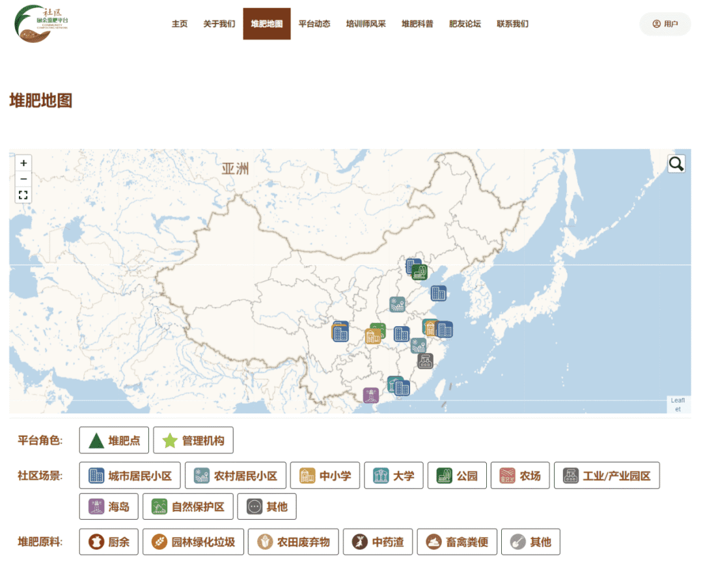
Task: Click the map zoom-out minus control
Action: pyautogui.click(x=23, y=178)
